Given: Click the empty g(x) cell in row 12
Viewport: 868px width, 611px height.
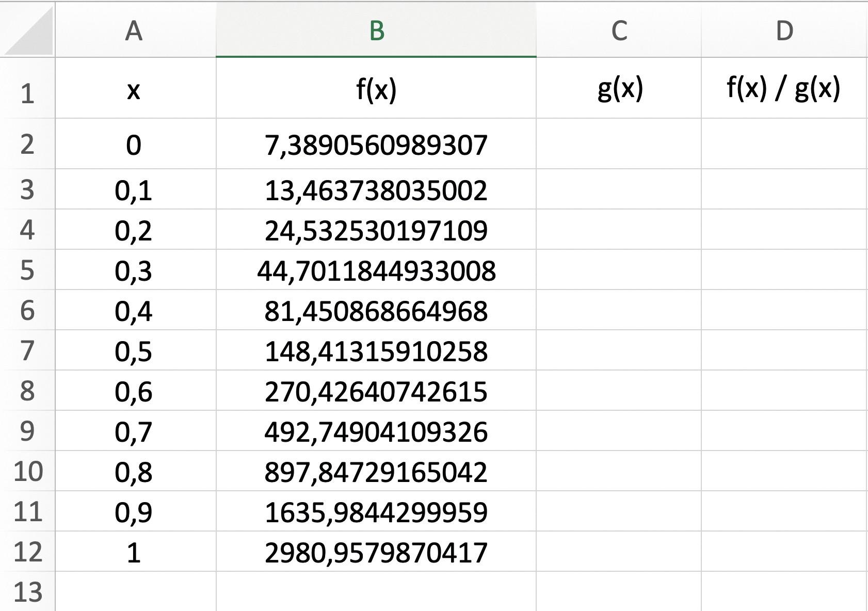Looking at the screenshot, I should tap(619, 552).
